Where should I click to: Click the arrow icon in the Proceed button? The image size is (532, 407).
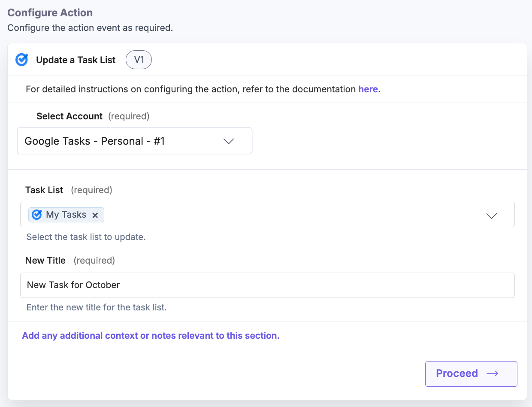[492, 374]
